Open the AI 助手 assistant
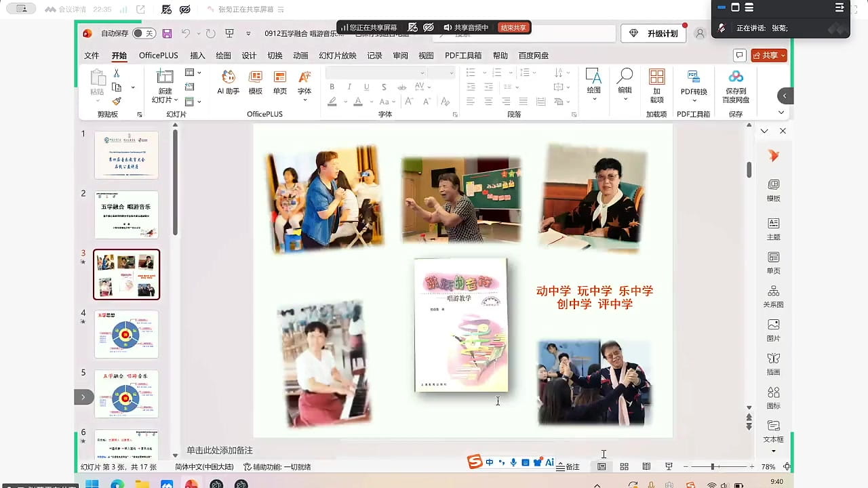868x488 pixels. [229, 83]
